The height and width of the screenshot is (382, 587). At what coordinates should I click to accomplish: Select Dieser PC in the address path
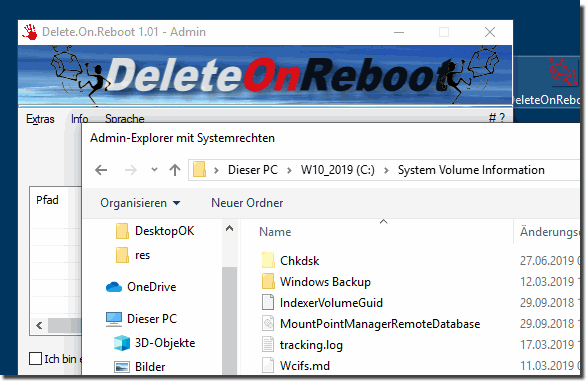pyautogui.click(x=253, y=170)
